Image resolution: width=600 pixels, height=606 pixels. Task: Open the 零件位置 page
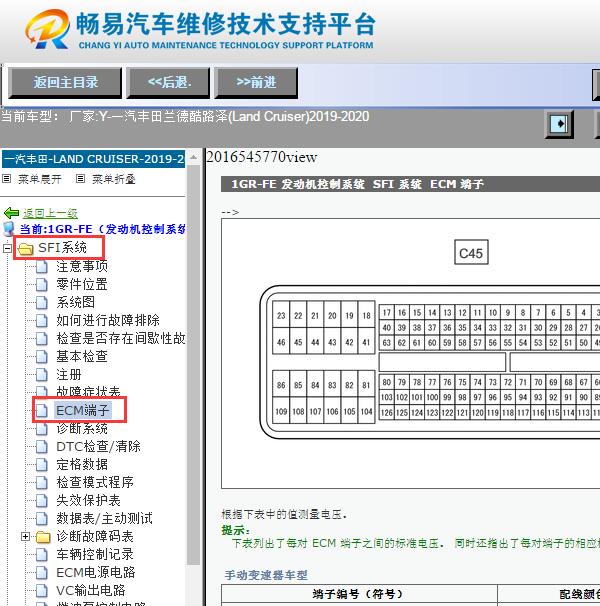click(x=82, y=284)
